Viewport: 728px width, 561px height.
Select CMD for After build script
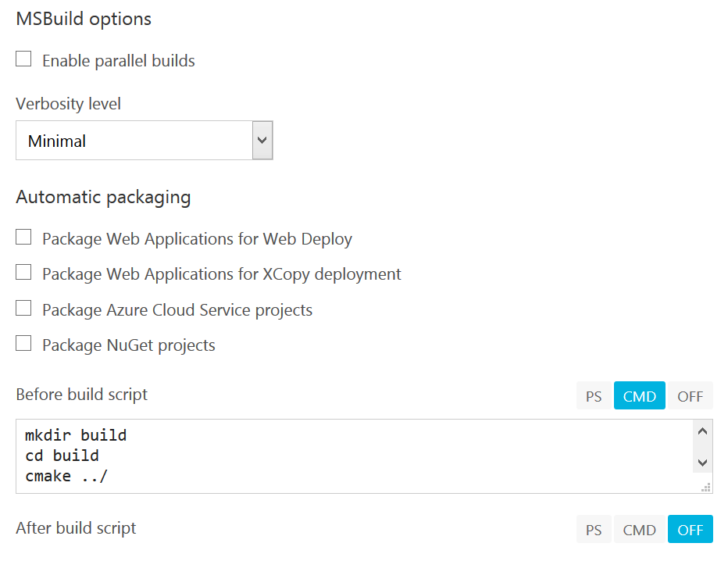point(640,530)
